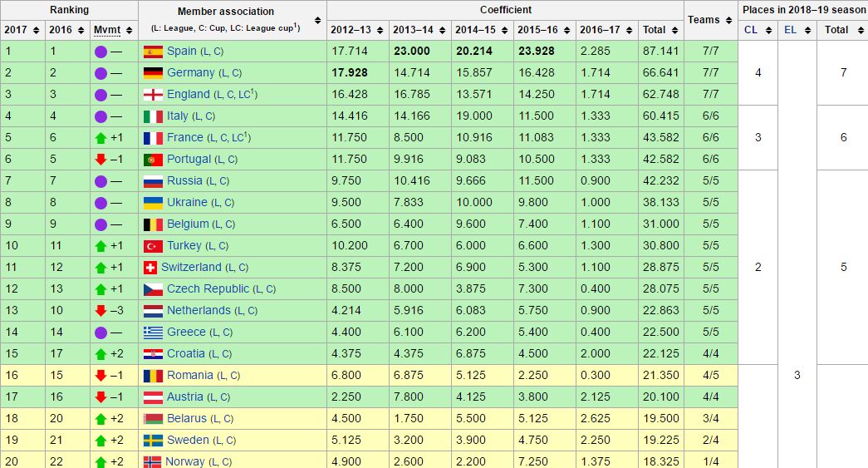
Task: Click the France flag icon
Action: click(153, 138)
